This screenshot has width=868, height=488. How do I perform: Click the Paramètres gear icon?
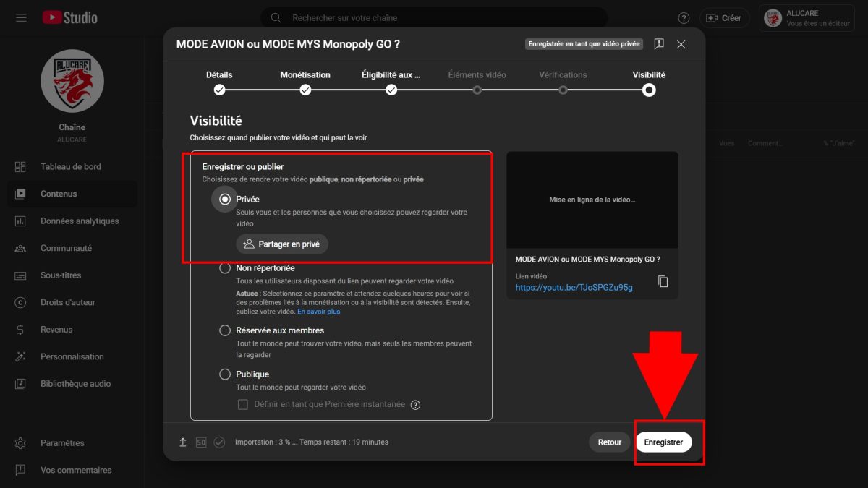[20, 443]
